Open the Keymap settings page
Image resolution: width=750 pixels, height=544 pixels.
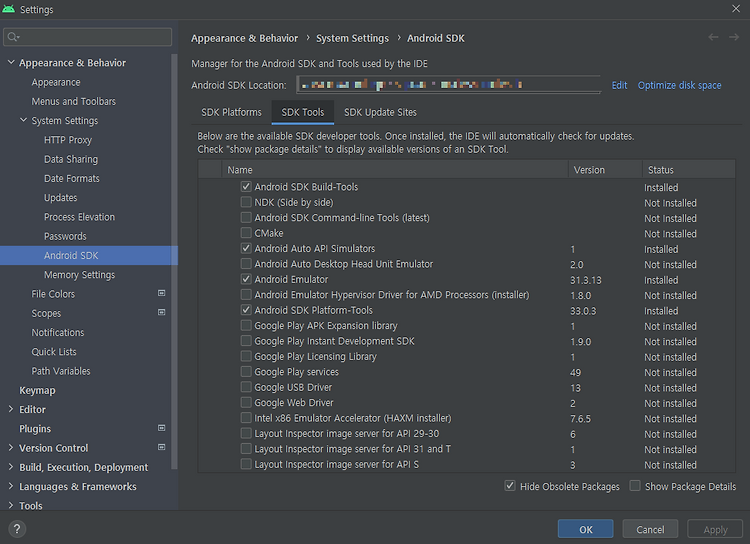pos(37,390)
